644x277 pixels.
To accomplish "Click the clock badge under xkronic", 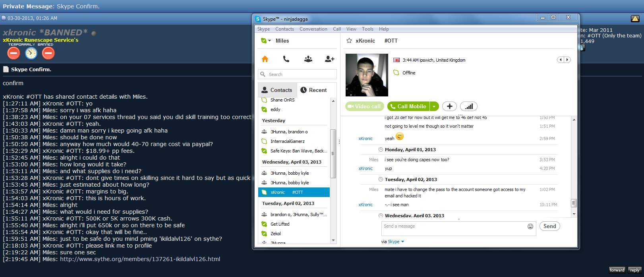I will pos(31,53).
